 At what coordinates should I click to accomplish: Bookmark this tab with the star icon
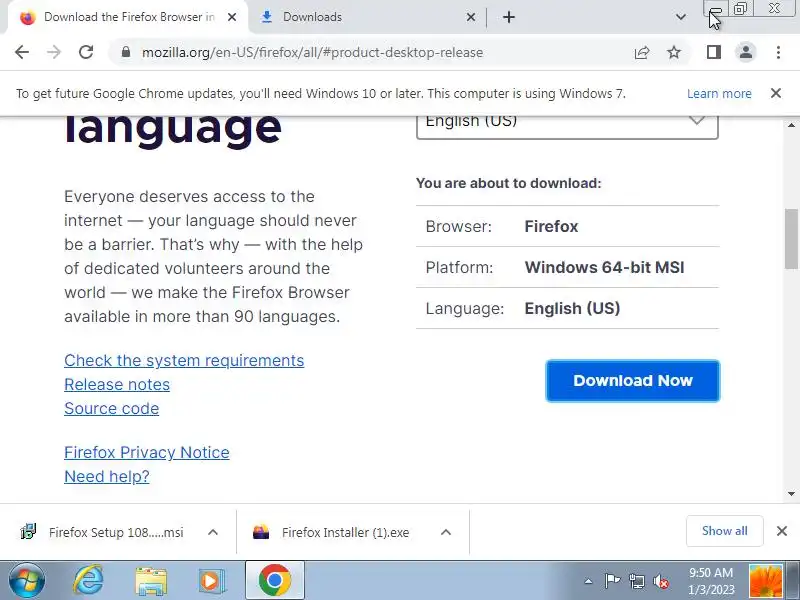(x=674, y=52)
